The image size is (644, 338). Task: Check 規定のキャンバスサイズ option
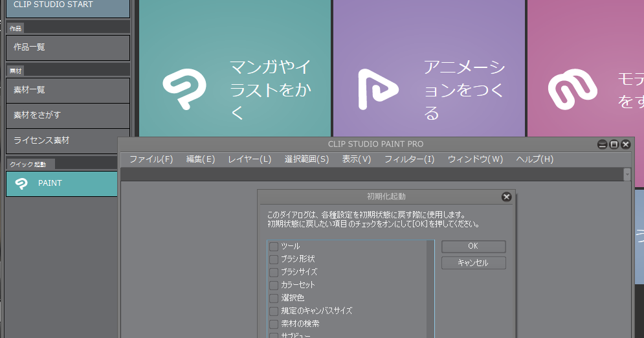(x=274, y=311)
